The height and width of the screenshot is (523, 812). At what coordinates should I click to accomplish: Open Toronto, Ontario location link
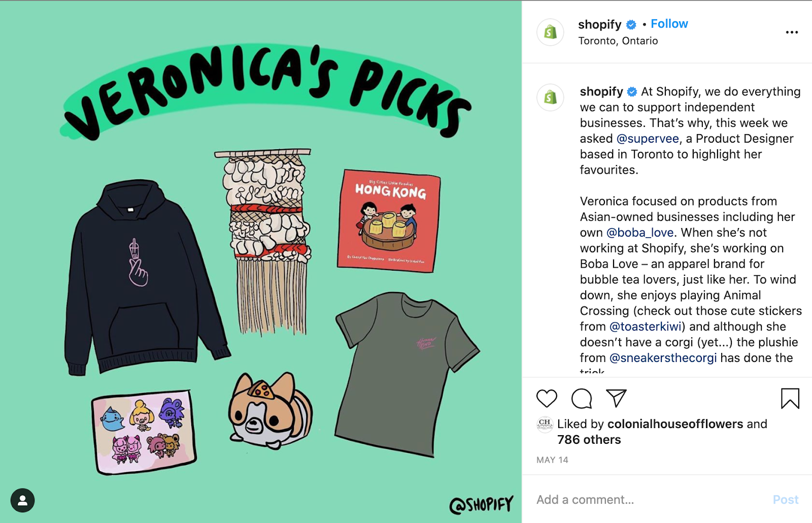pos(618,41)
